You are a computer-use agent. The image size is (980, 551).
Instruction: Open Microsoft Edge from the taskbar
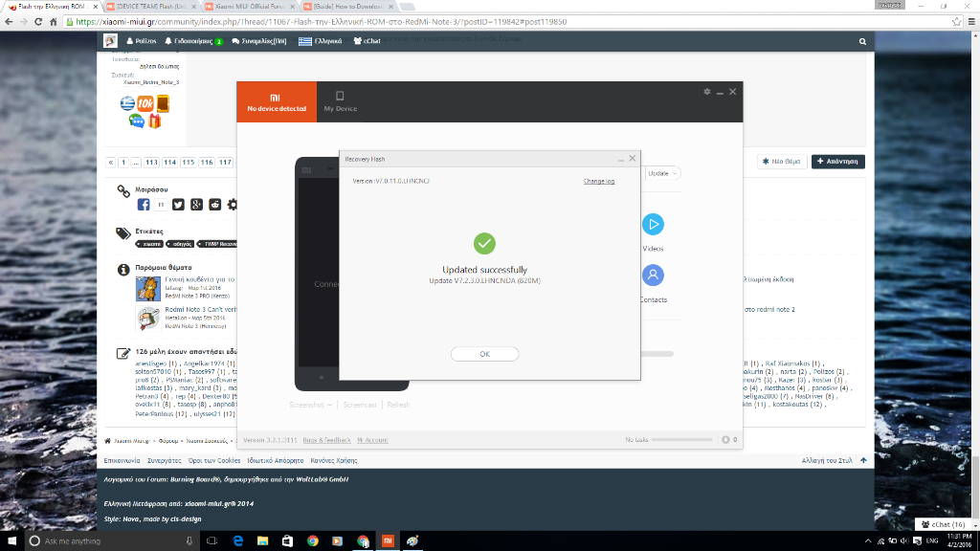(x=238, y=541)
